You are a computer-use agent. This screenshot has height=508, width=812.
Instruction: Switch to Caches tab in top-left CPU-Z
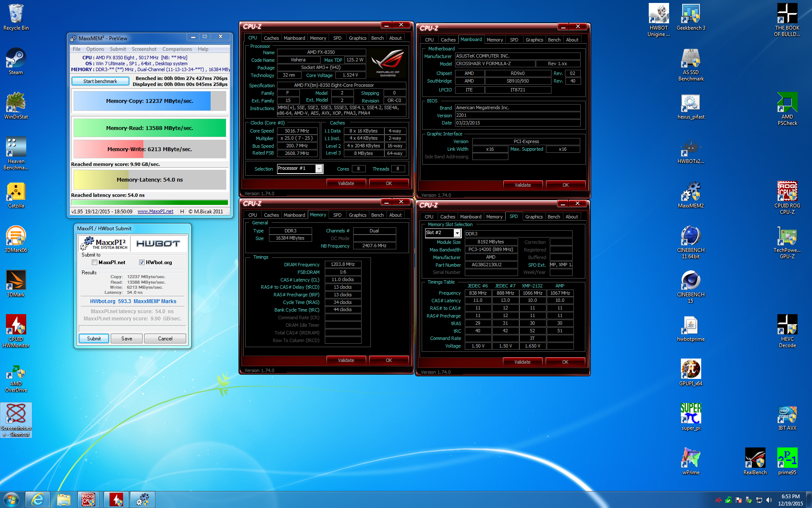[271, 38]
